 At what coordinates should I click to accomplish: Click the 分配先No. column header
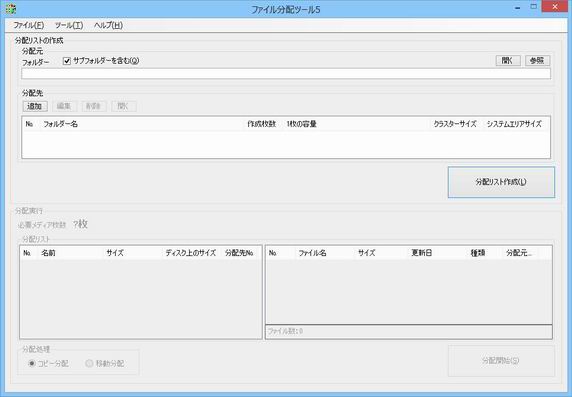240,253
